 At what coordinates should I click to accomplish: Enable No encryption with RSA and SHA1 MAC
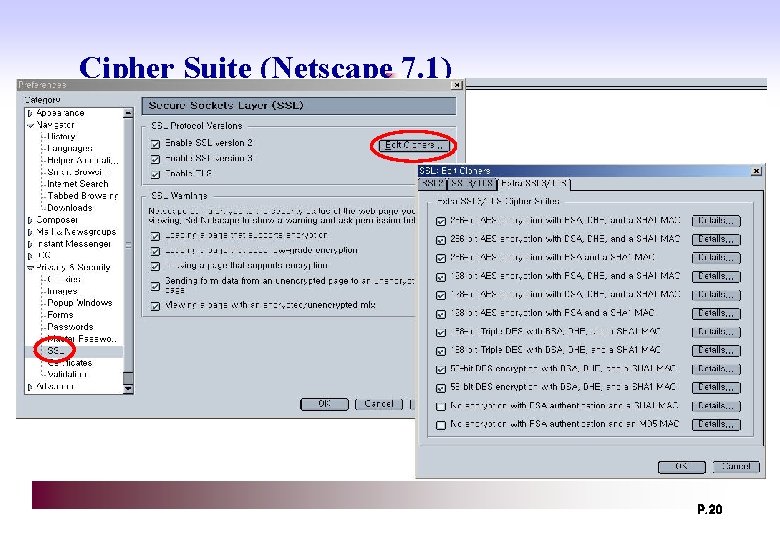click(x=441, y=406)
